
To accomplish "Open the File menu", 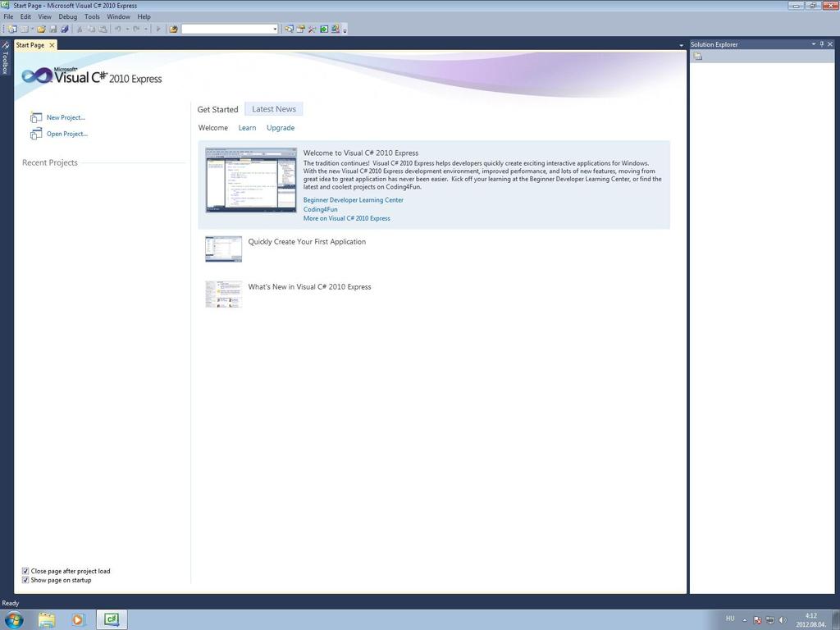I will tap(8, 16).
